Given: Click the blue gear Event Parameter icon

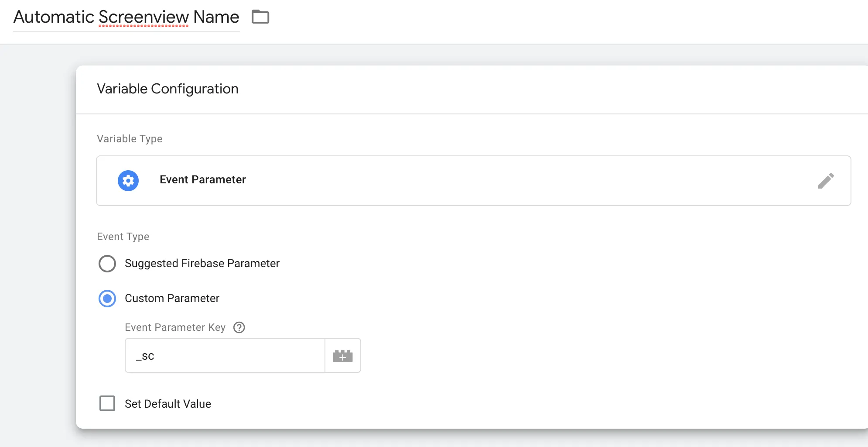Looking at the screenshot, I should click(128, 181).
